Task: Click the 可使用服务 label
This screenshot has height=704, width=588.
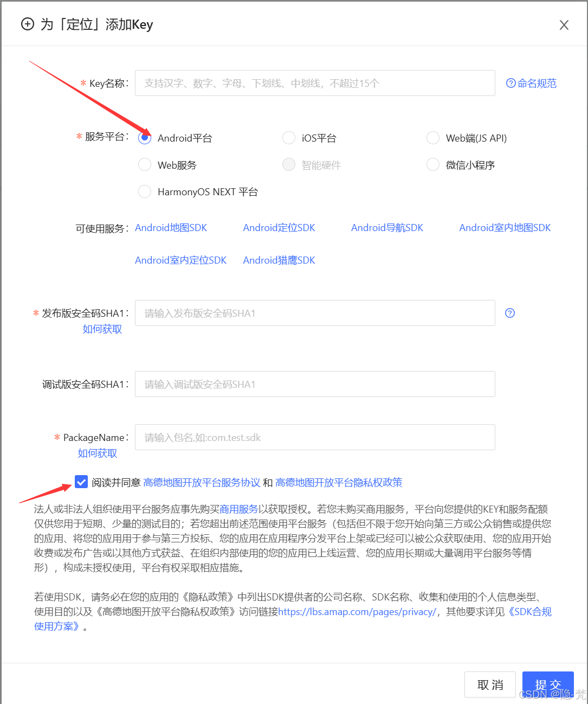Action: pos(102,228)
